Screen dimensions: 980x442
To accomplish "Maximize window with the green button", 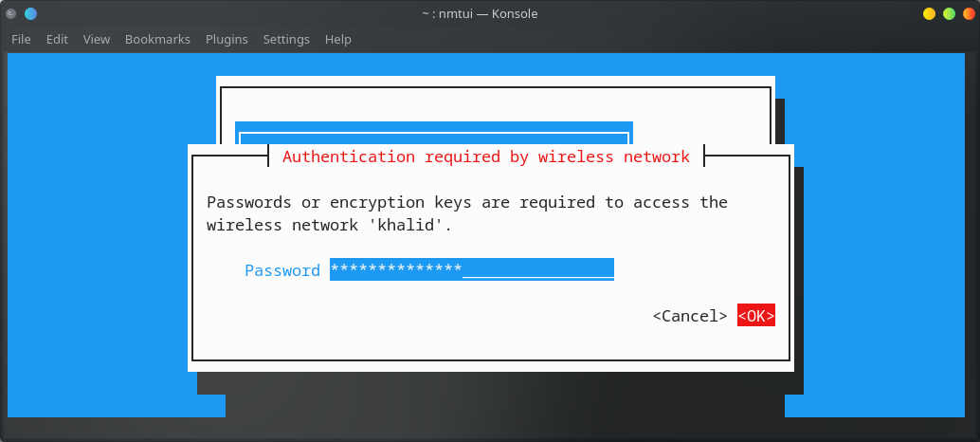I will pos(948,14).
